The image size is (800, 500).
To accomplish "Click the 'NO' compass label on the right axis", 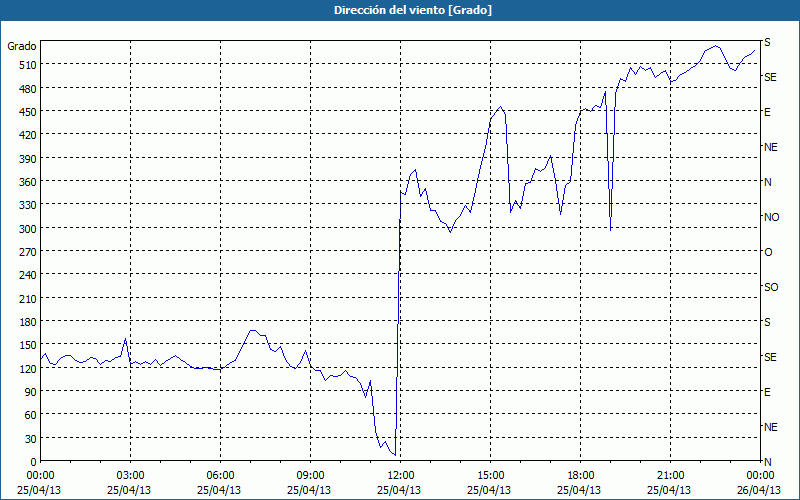I will pyautogui.click(x=771, y=217).
